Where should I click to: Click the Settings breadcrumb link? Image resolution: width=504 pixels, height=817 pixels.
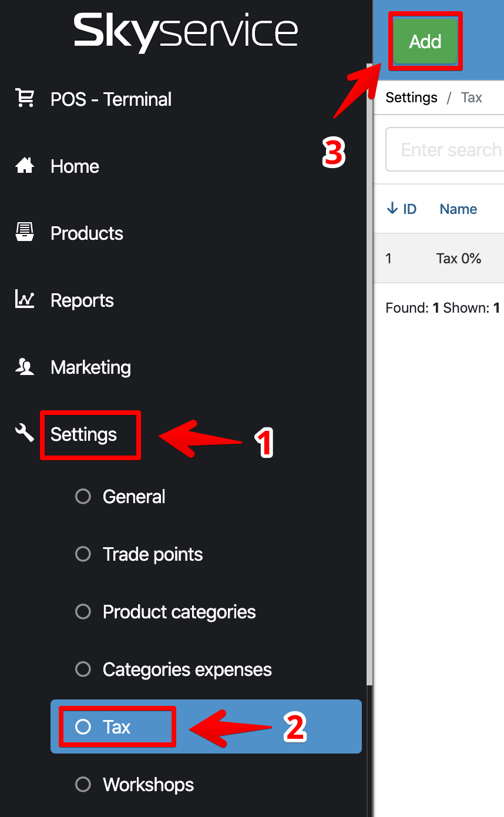point(411,98)
